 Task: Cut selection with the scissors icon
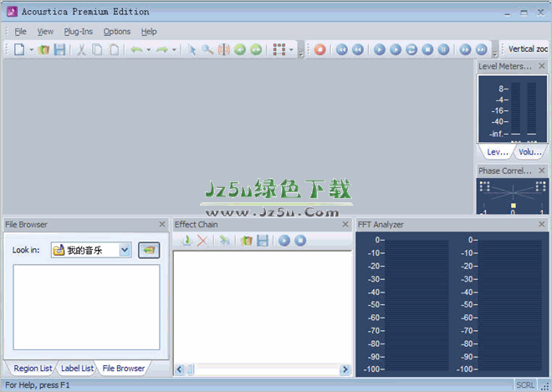tap(81, 49)
